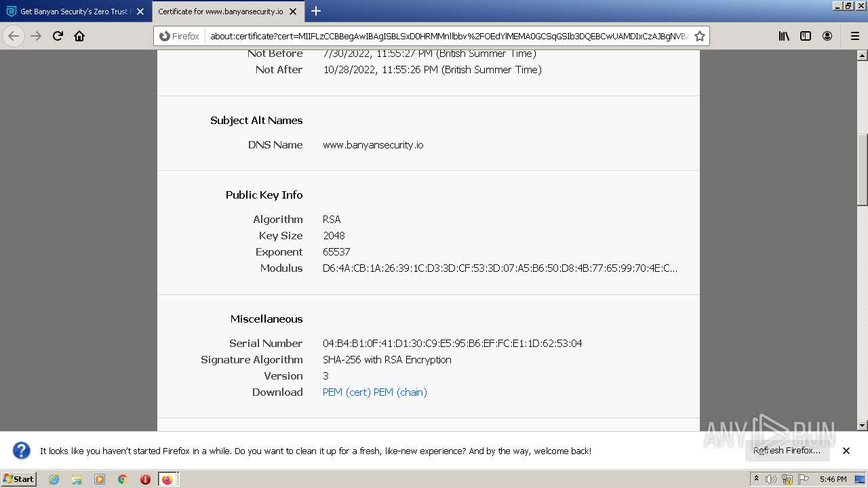This screenshot has height=488, width=868.
Task: Open the Firefox hamburger menu
Action: tap(854, 36)
